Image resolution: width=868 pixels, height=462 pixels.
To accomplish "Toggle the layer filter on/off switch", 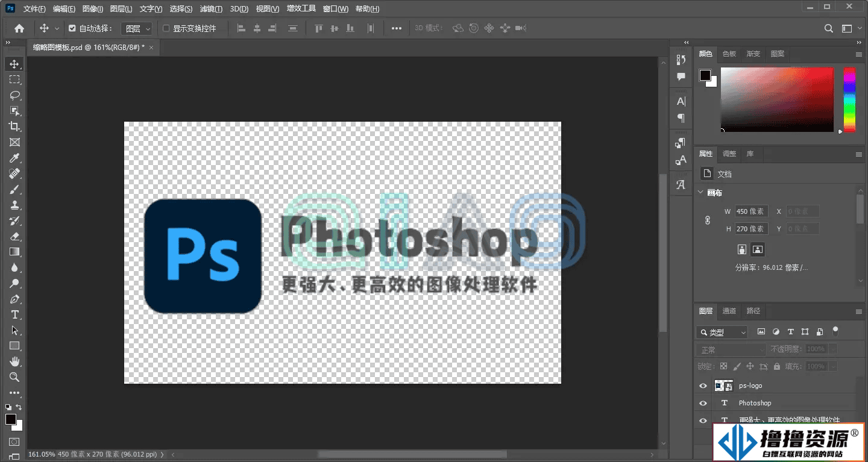I will point(835,330).
